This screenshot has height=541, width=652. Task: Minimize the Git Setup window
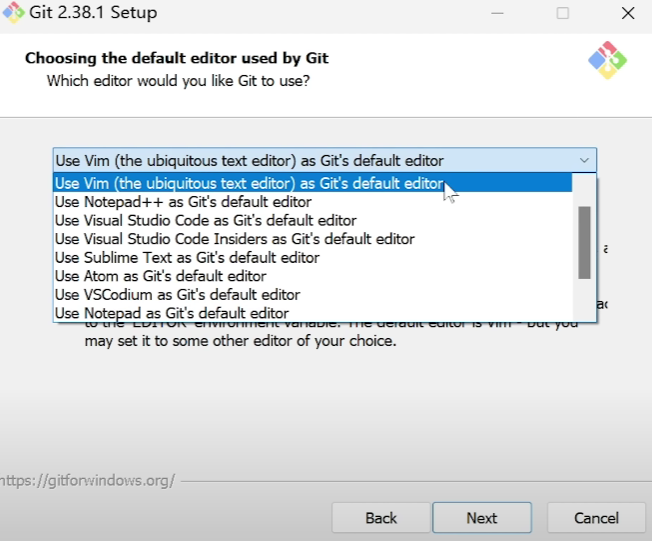point(497,13)
